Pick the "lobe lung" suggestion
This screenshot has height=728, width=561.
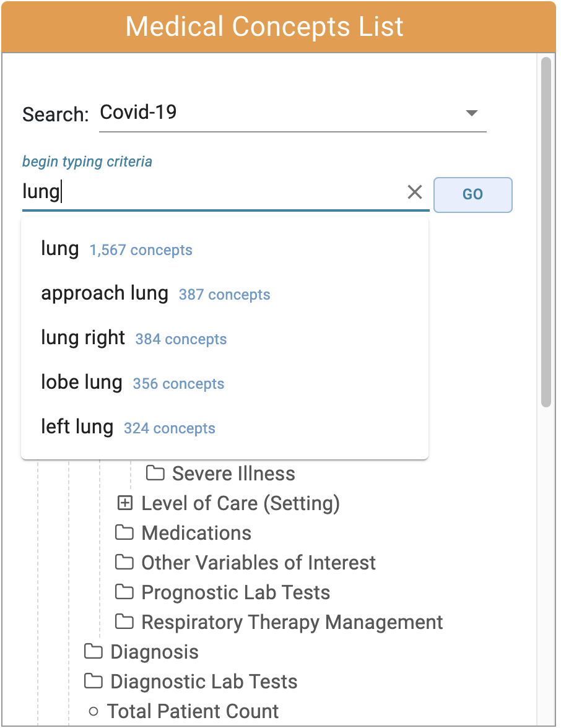225,383
